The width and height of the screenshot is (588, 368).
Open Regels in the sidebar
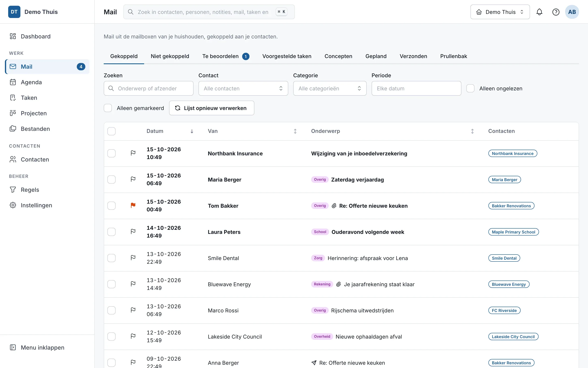coord(47,190)
